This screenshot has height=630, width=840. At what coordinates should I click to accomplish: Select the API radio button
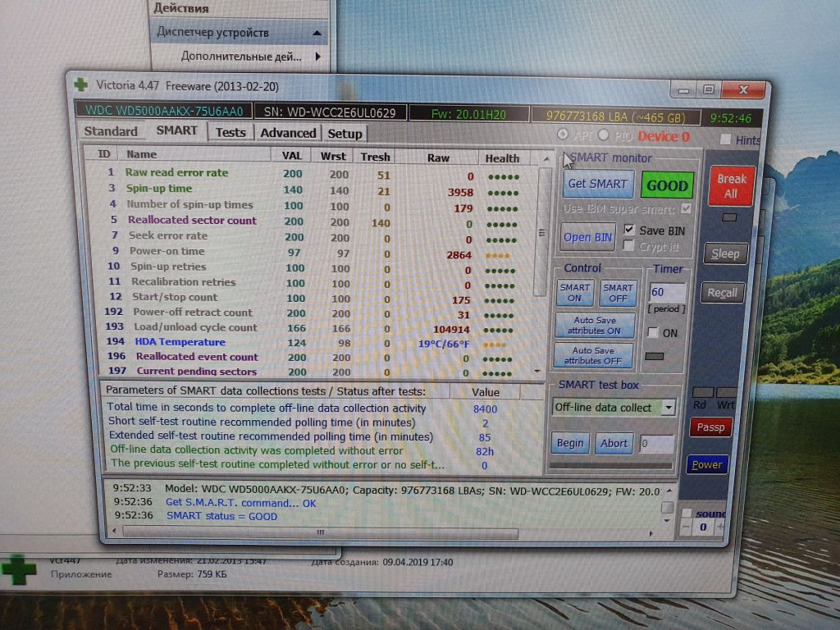coord(563,134)
